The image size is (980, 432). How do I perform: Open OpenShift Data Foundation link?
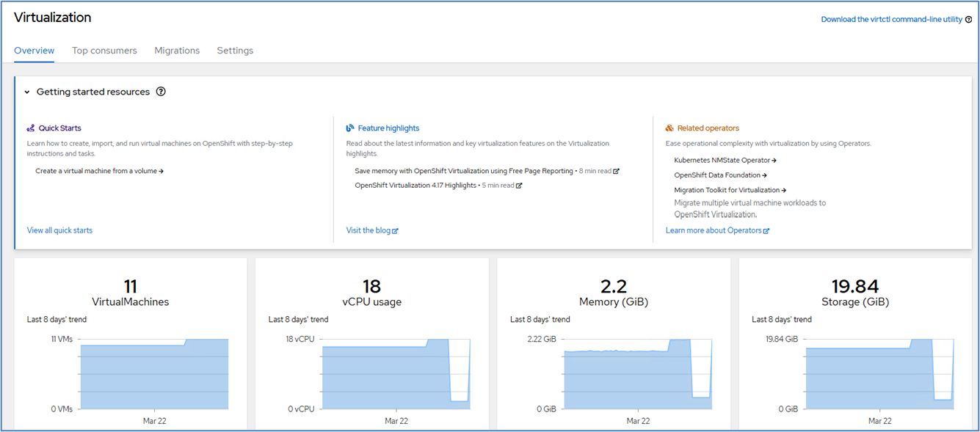coord(721,175)
